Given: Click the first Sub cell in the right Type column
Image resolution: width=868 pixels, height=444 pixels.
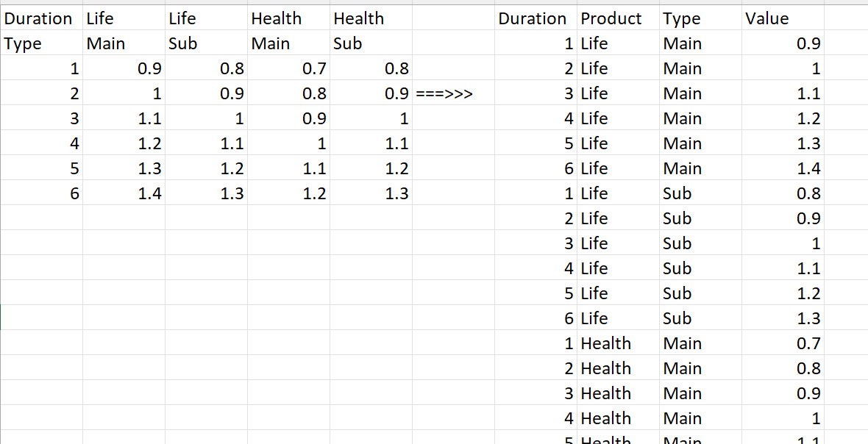Looking at the screenshot, I should 677,194.
